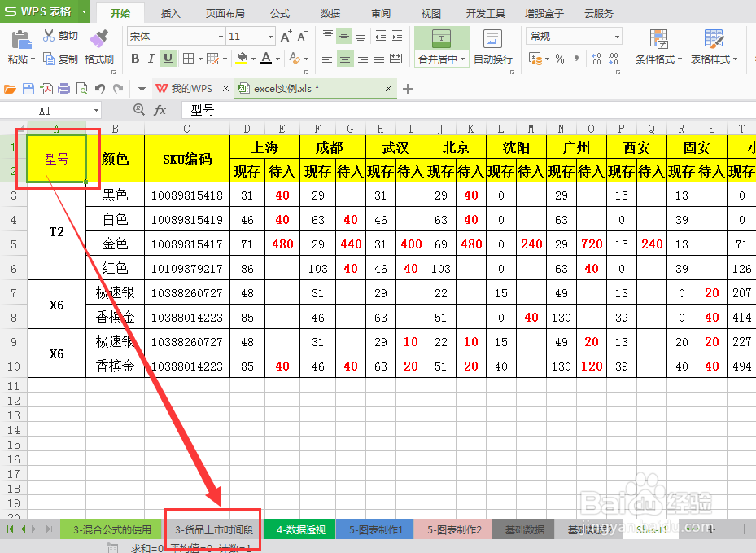The height and width of the screenshot is (553, 756).
Task: Toggle center horizontal alignment
Action: [345, 59]
